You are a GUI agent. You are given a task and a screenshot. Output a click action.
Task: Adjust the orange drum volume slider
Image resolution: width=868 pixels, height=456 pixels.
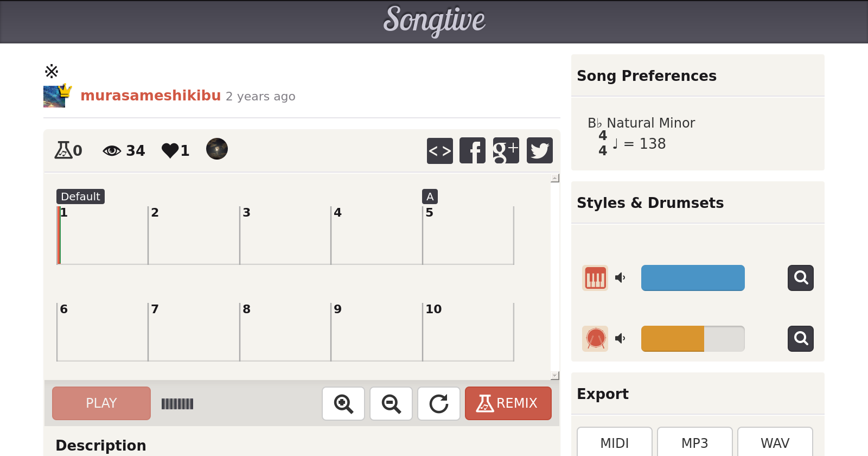(692, 339)
